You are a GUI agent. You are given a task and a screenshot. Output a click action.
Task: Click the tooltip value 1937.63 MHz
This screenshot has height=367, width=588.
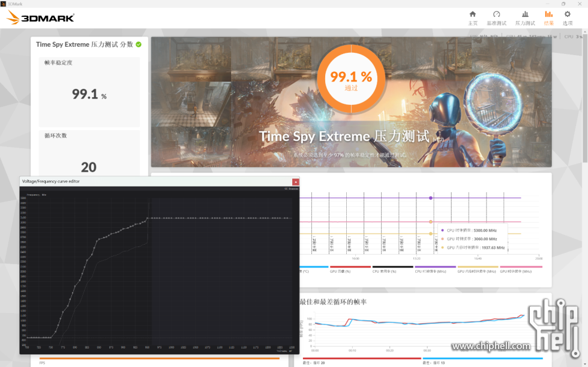click(493, 248)
